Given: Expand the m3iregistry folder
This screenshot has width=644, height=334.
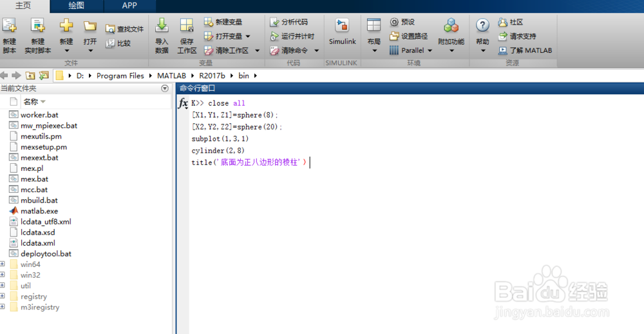Looking at the screenshot, I should [x=3, y=307].
